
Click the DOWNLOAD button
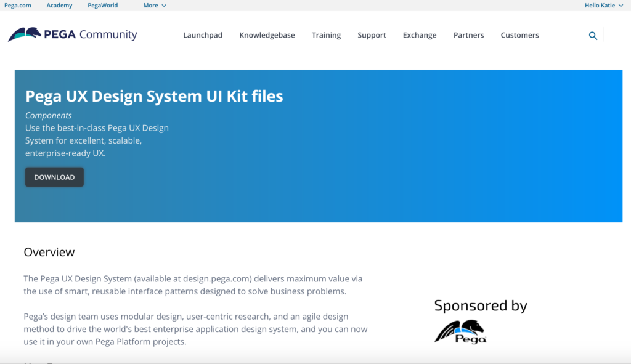[54, 177]
